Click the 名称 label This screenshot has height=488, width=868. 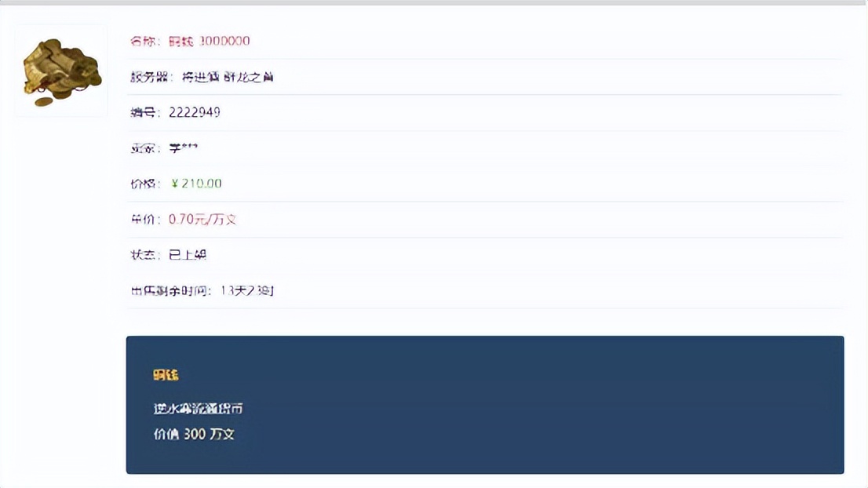pos(145,41)
